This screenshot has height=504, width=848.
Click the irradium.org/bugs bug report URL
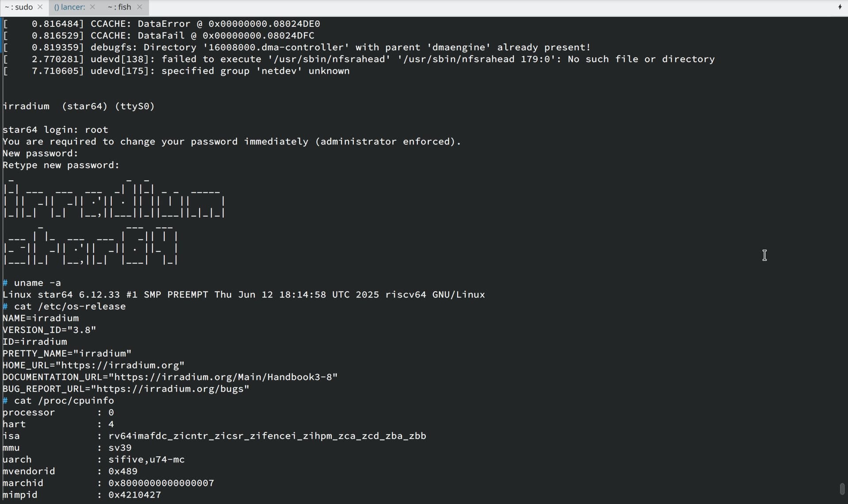(170, 389)
